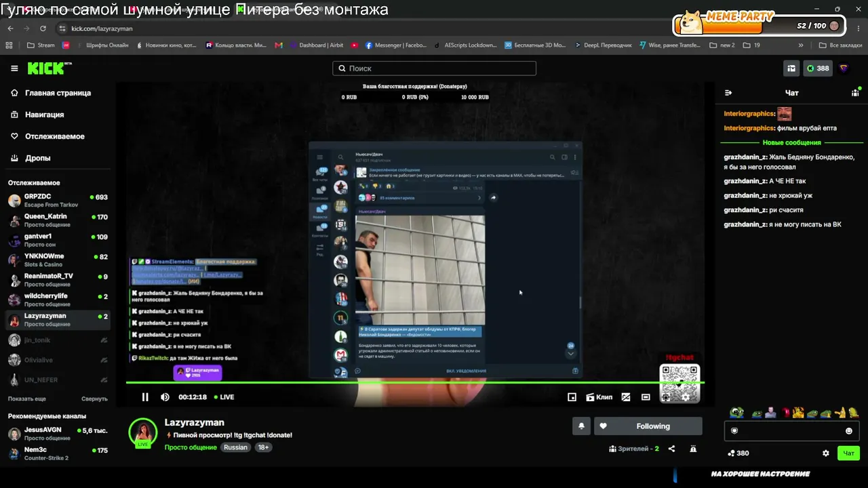Open gantver1 channel in sidebar
The width and height of the screenshot is (868, 488).
point(58,240)
